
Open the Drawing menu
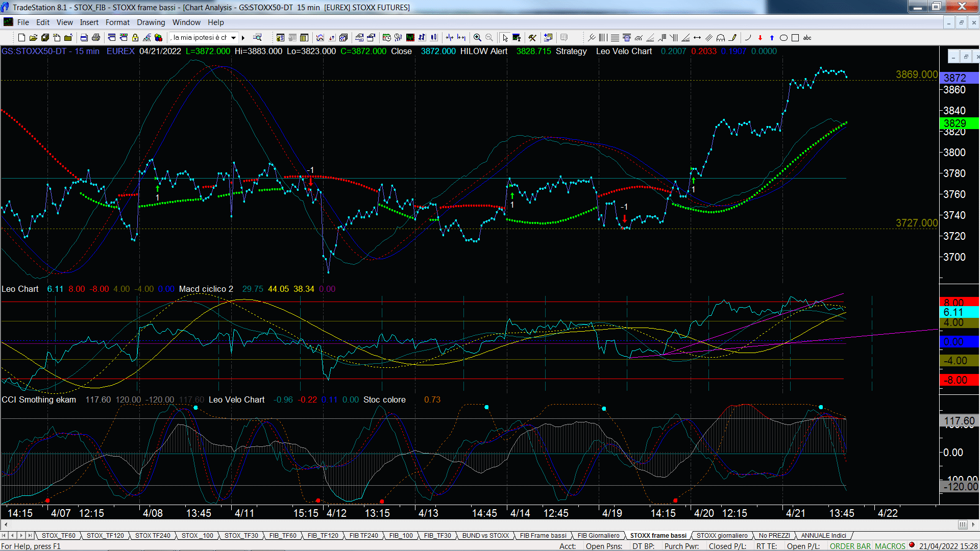pyautogui.click(x=151, y=22)
